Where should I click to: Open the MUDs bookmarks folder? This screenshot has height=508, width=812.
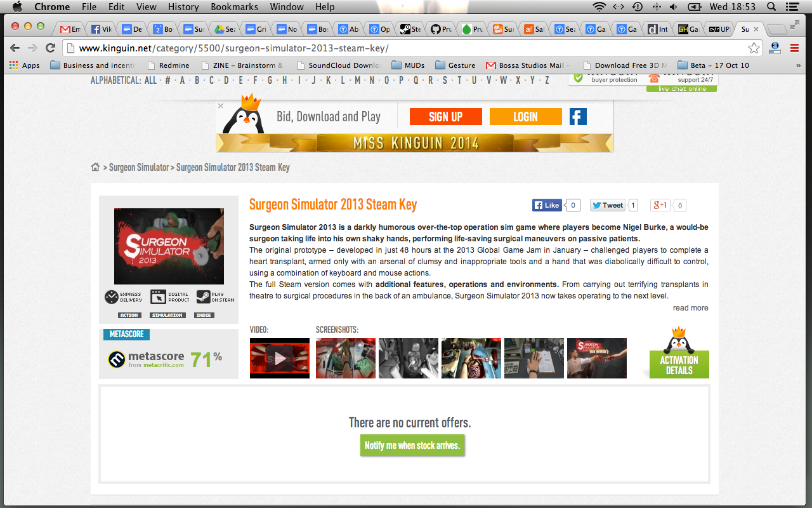click(408, 65)
